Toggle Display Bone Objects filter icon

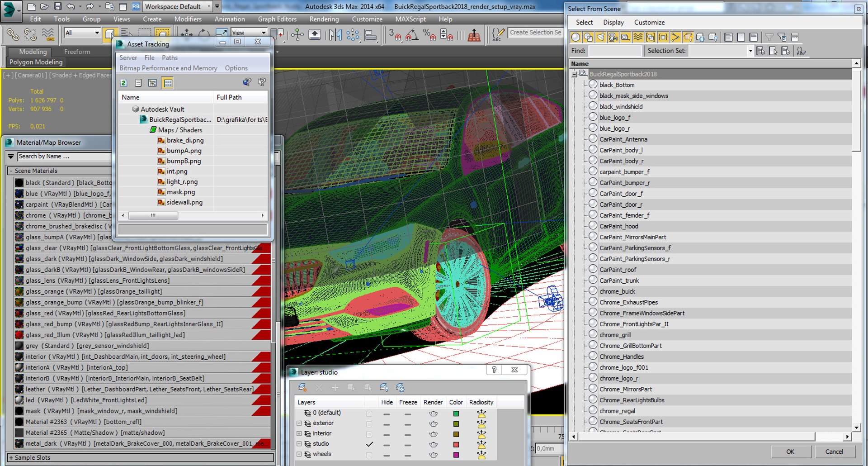click(x=675, y=37)
